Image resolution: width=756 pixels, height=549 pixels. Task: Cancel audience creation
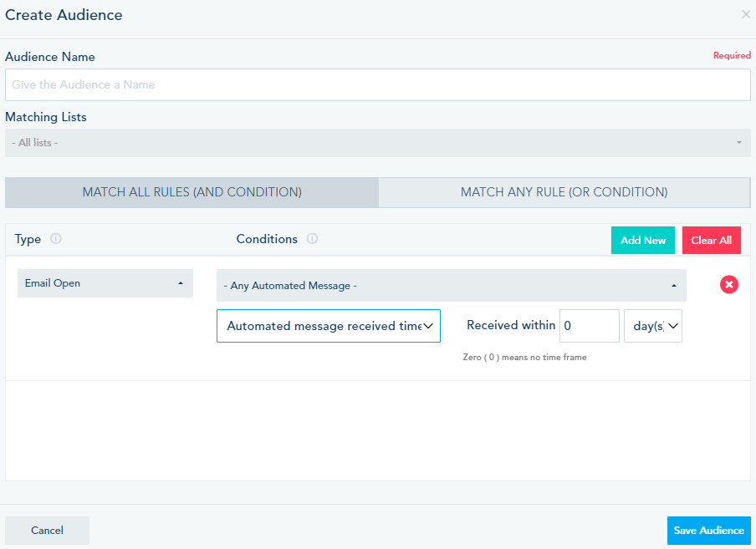(47, 531)
